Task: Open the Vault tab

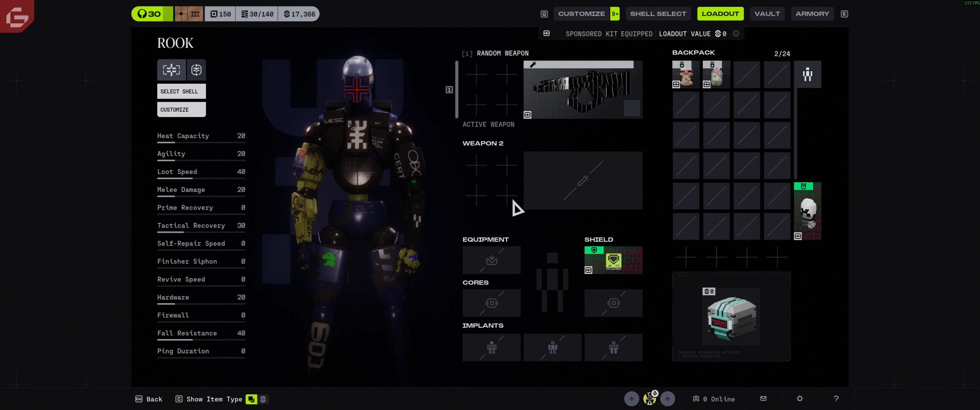Action: 767,14
